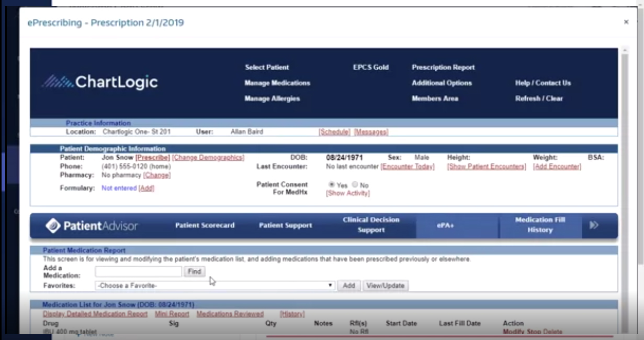Open Help / Contact Us
The image size is (644, 340).
(x=543, y=83)
